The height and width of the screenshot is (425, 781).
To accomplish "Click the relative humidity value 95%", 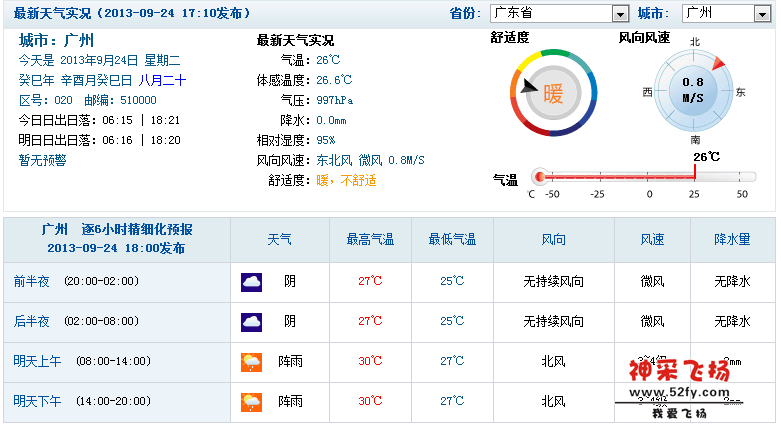I will click(x=326, y=140).
